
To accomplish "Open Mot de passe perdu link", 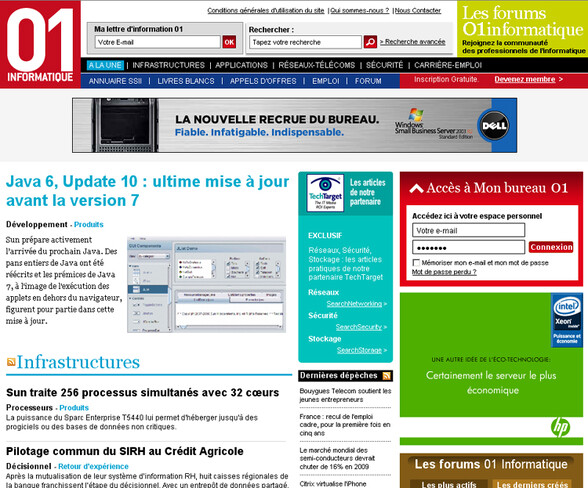I will tap(444, 272).
